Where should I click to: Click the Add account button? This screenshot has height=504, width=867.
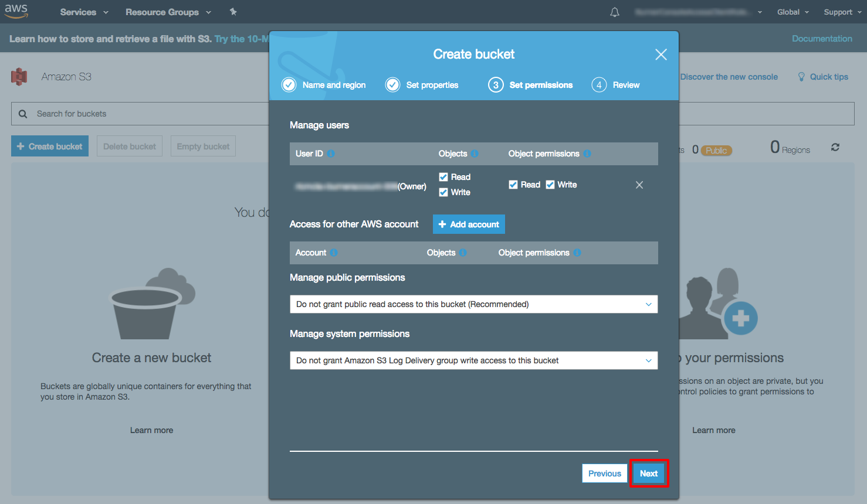coord(469,224)
